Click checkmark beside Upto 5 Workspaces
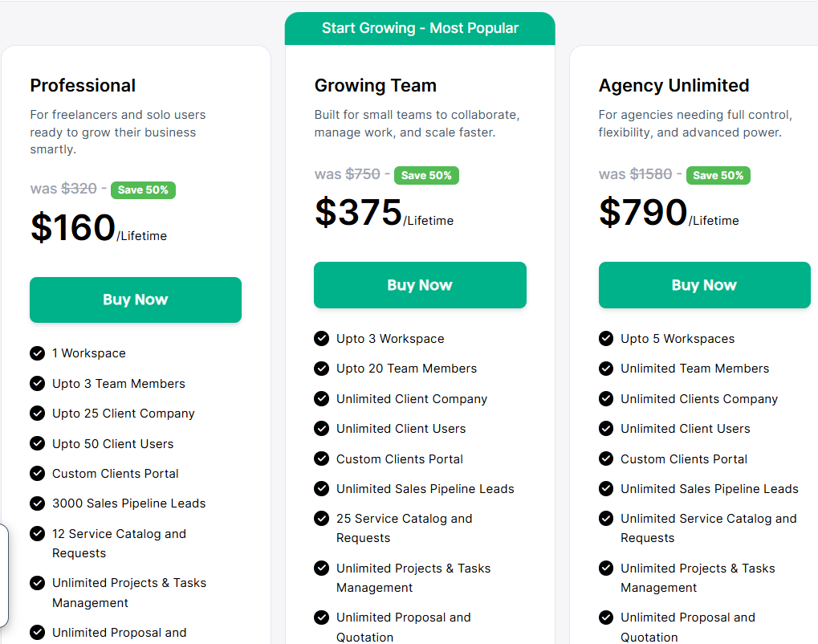This screenshot has width=818, height=644. pyautogui.click(x=606, y=339)
